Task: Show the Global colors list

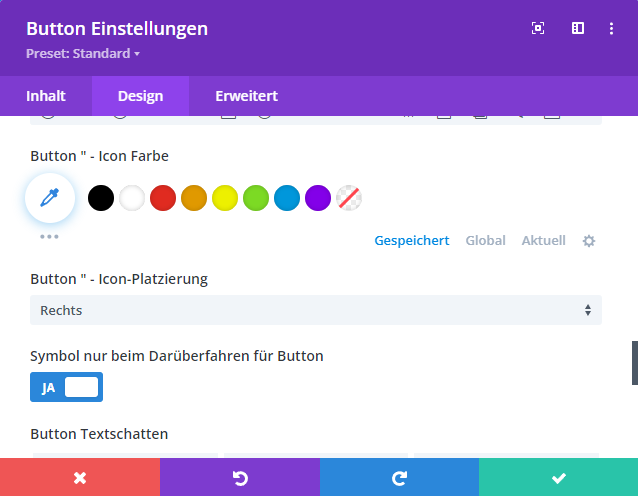Action: pyautogui.click(x=485, y=241)
